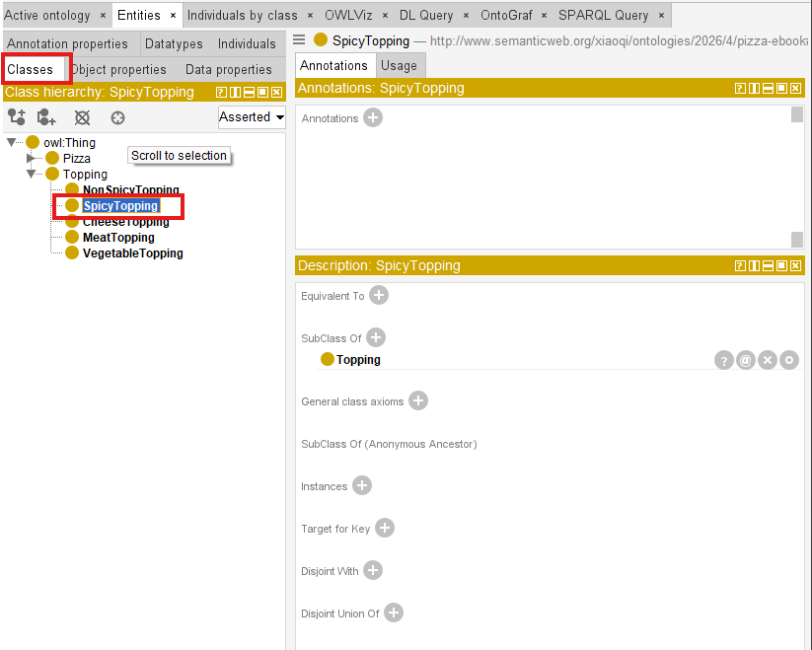Select Pizza class in hierarchy
Viewport: 812px width, 650px height.
[x=77, y=159]
